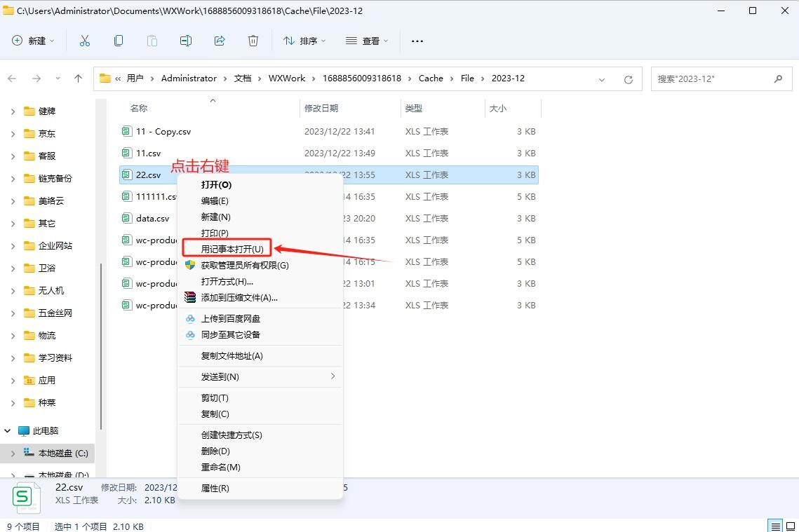799x532 pixels.
Task: Click Administrator in address breadcrumb
Action: point(189,79)
